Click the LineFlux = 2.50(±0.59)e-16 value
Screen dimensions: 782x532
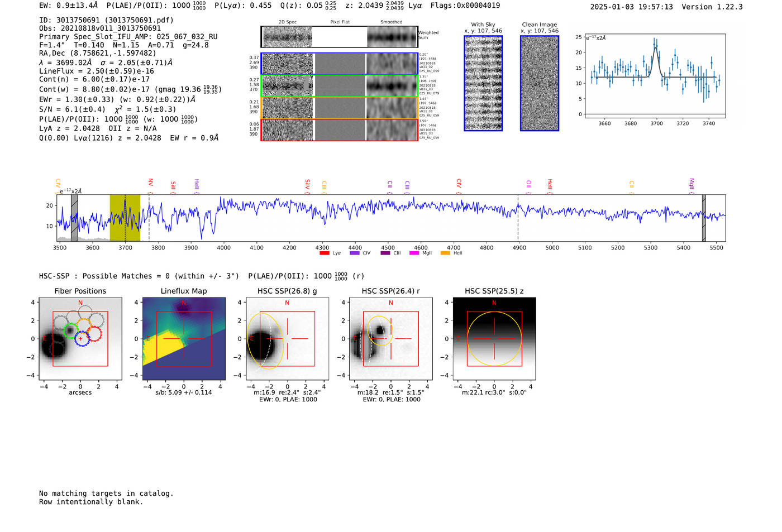pos(97,71)
